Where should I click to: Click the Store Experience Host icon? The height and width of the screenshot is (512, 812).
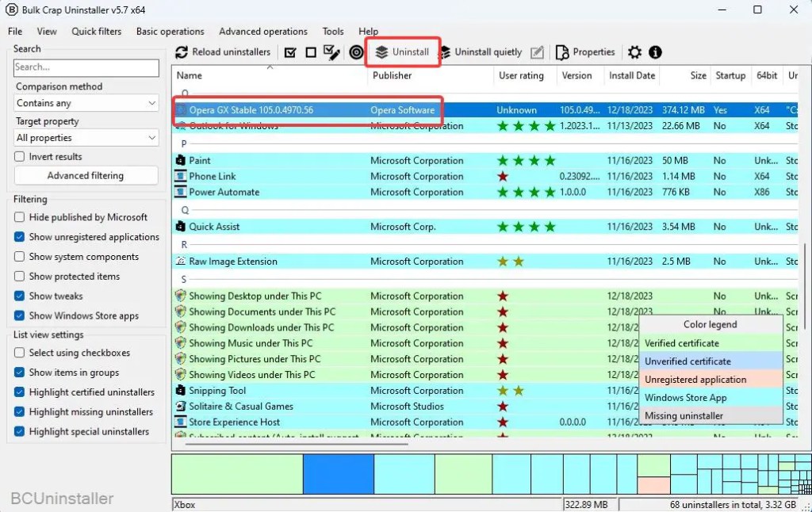(180, 422)
